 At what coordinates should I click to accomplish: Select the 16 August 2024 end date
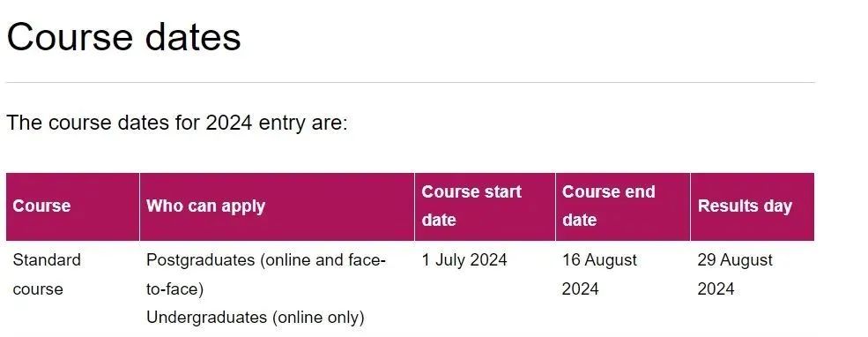click(x=599, y=274)
